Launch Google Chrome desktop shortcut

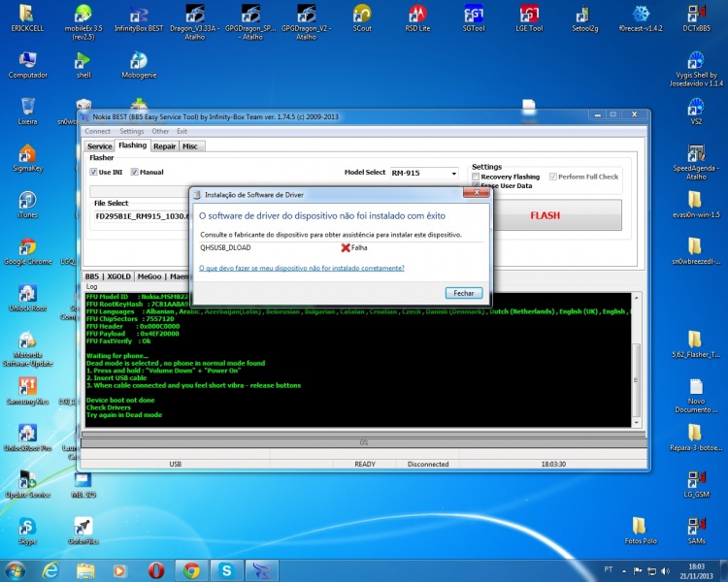tap(28, 251)
